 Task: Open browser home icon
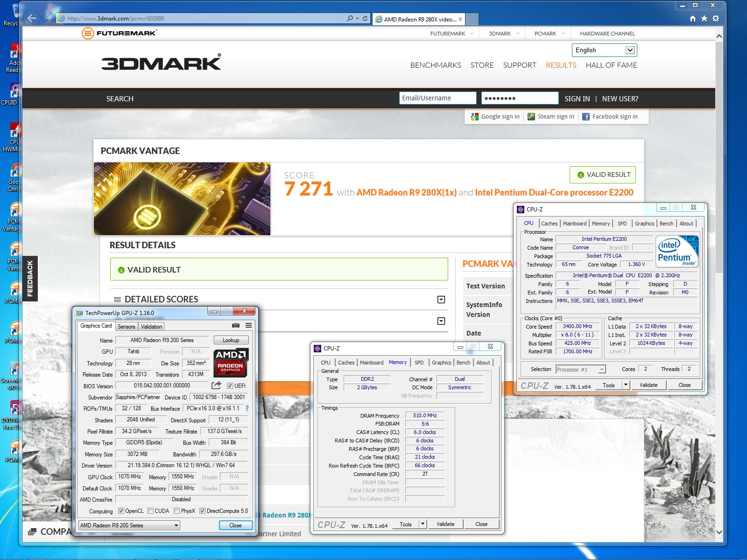tap(693, 18)
